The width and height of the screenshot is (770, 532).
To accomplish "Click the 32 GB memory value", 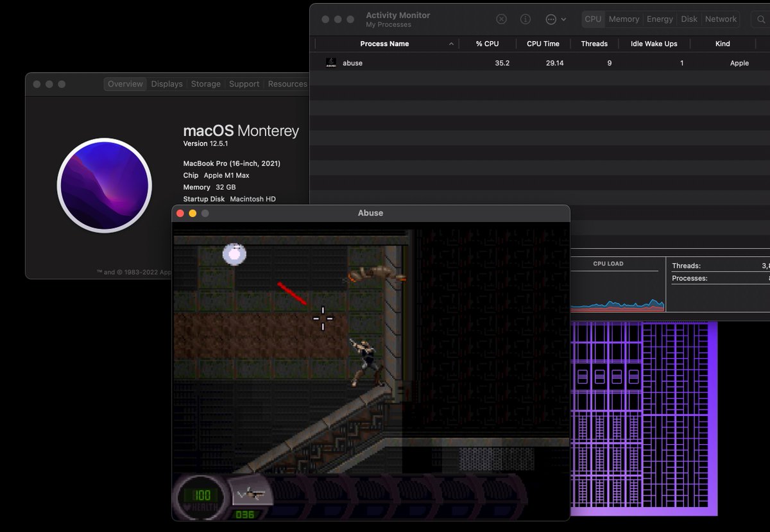I will click(226, 187).
